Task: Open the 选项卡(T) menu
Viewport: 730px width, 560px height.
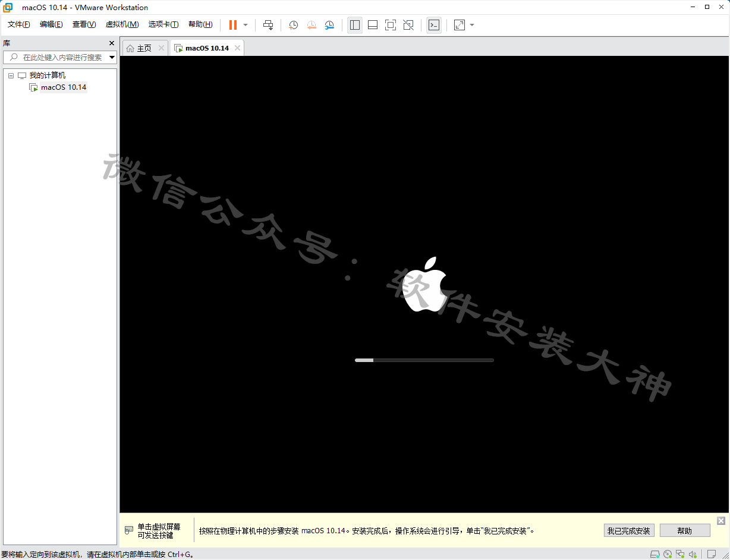Action: pyautogui.click(x=163, y=24)
